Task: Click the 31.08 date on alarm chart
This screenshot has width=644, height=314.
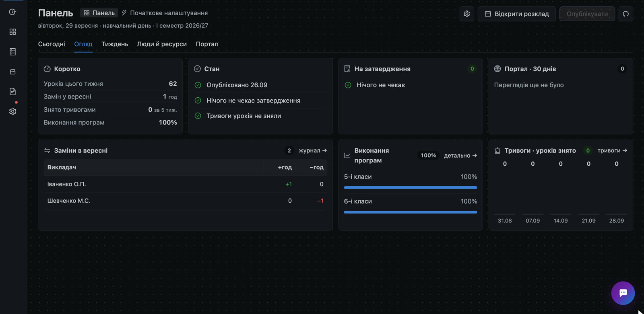Action: (505, 221)
